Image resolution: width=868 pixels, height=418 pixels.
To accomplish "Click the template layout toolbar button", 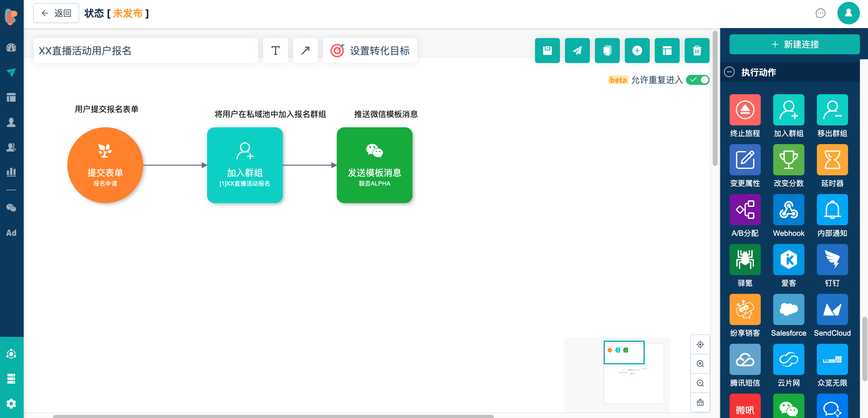I will (x=667, y=51).
